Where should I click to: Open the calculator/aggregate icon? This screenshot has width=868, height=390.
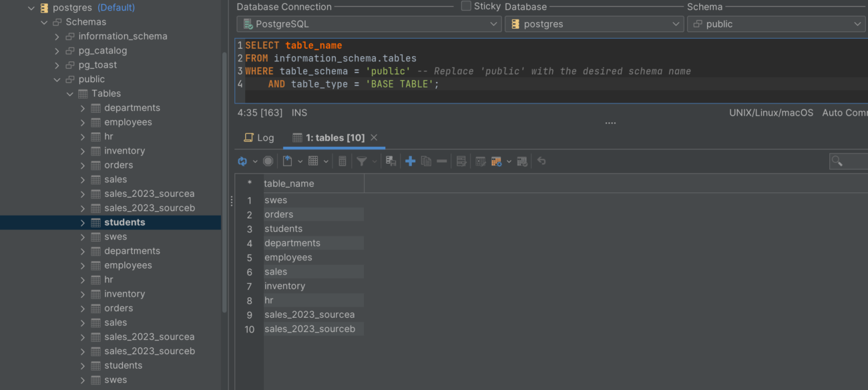coord(343,161)
